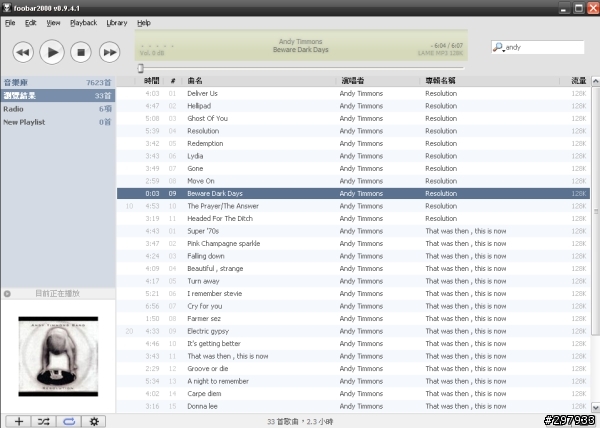600x428 pixels.
Task: Select track Groove or die
Action: tap(353, 369)
